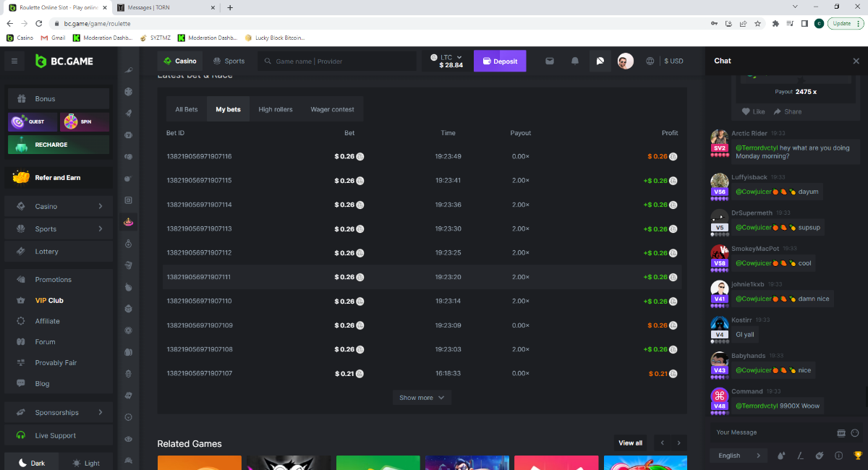Screen dimensions: 868x470
Task: Expand the Sponsorships sidebar item
Action: (x=58, y=413)
